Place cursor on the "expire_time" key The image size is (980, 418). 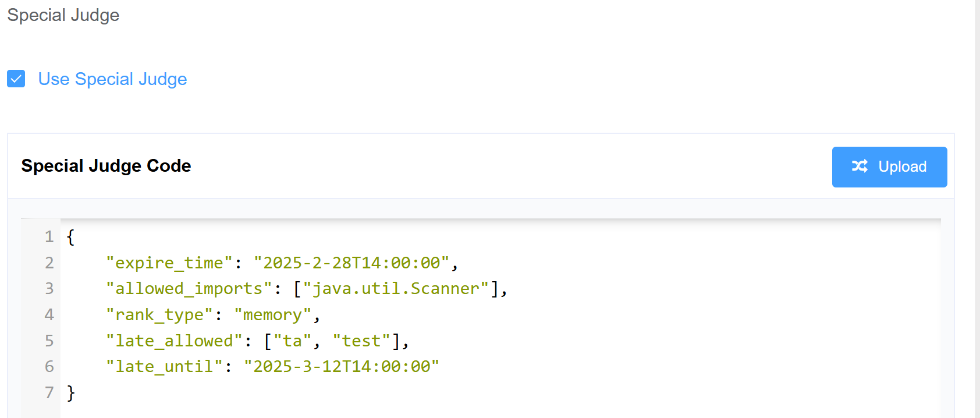click(x=169, y=263)
